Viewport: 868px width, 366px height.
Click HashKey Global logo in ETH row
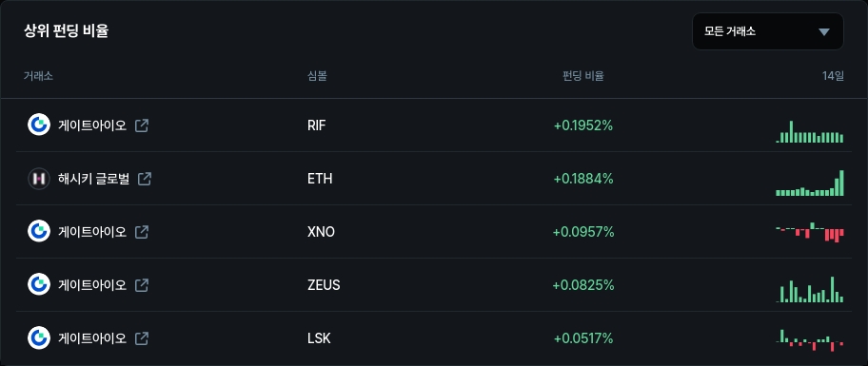point(39,179)
